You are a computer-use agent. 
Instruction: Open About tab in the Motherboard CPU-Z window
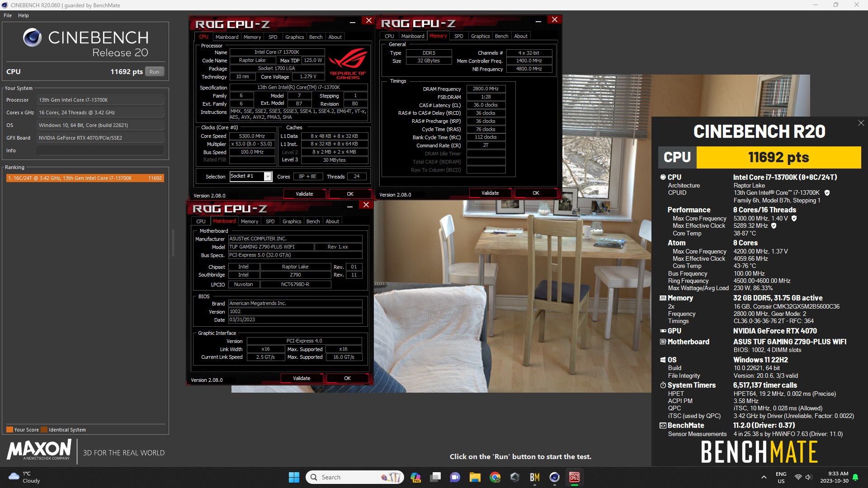[x=332, y=221]
